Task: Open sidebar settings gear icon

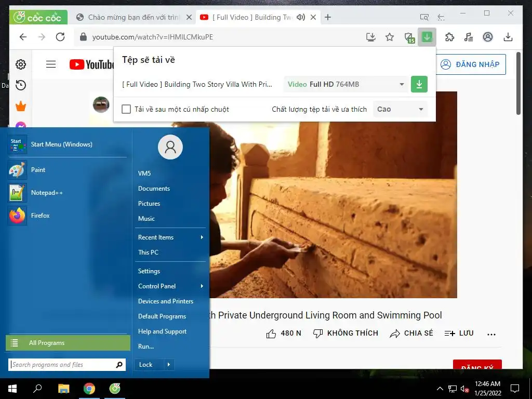Action: coord(21,64)
